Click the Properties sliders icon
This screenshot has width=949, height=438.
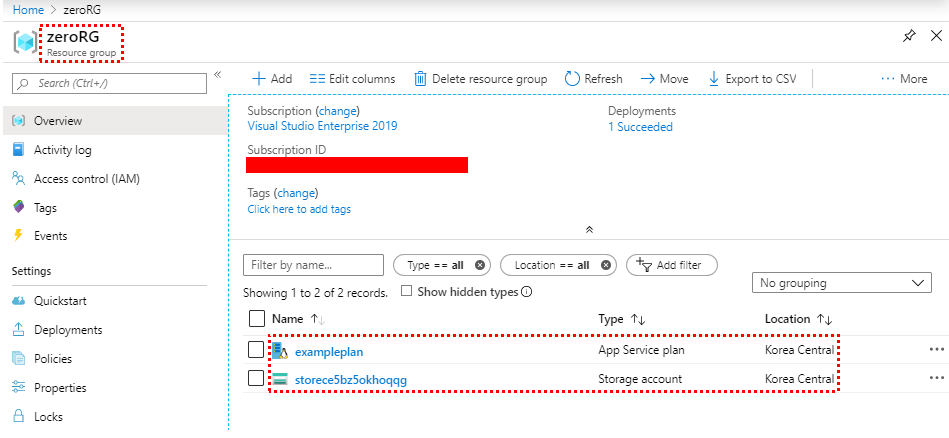click(x=19, y=387)
